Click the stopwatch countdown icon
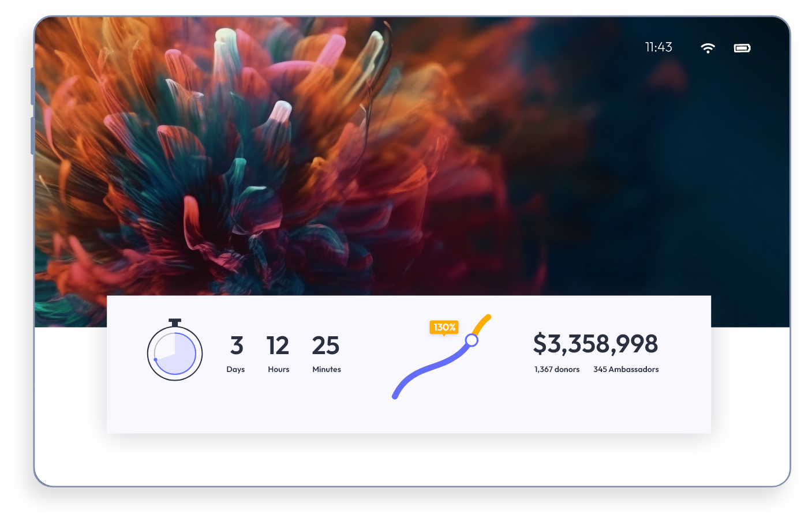812x526 pixels. 175,350
